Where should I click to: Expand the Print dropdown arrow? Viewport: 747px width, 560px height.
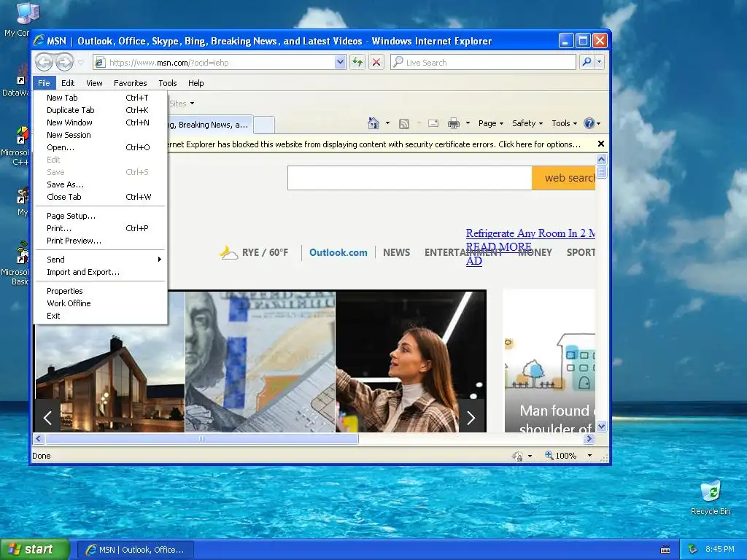(468, 123)
